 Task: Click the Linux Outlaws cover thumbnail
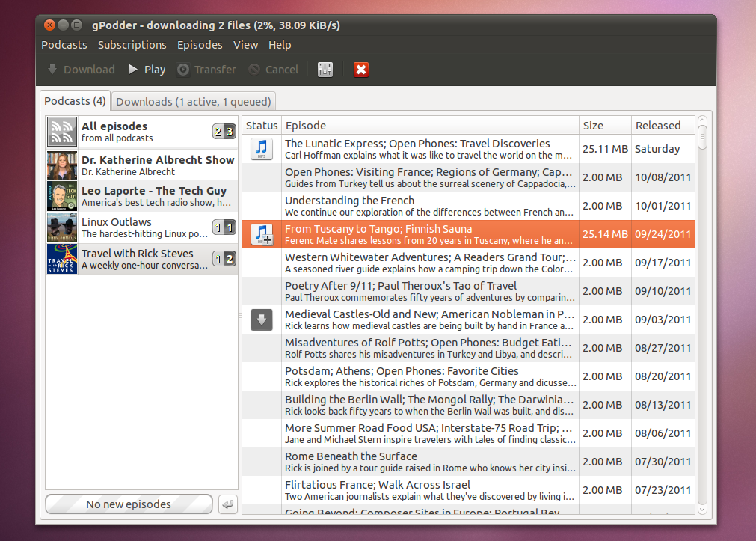coord(62,227)
